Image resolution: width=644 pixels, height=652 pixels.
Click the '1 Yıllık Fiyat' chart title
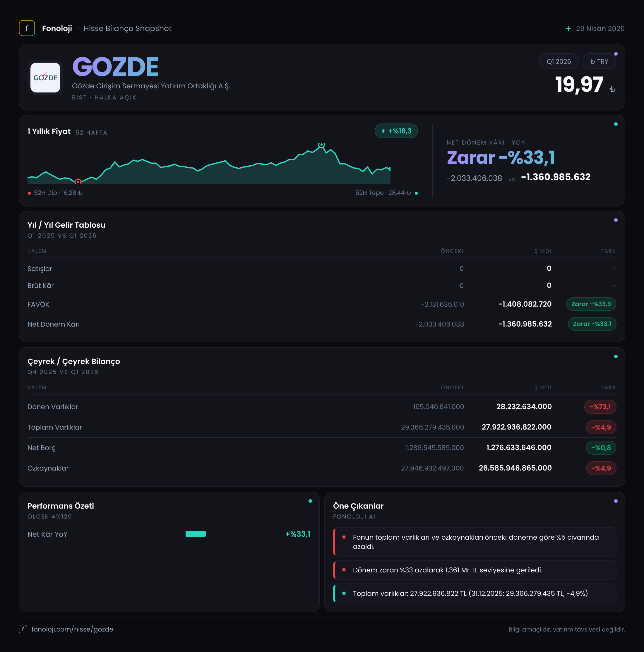tap(49, 131)
